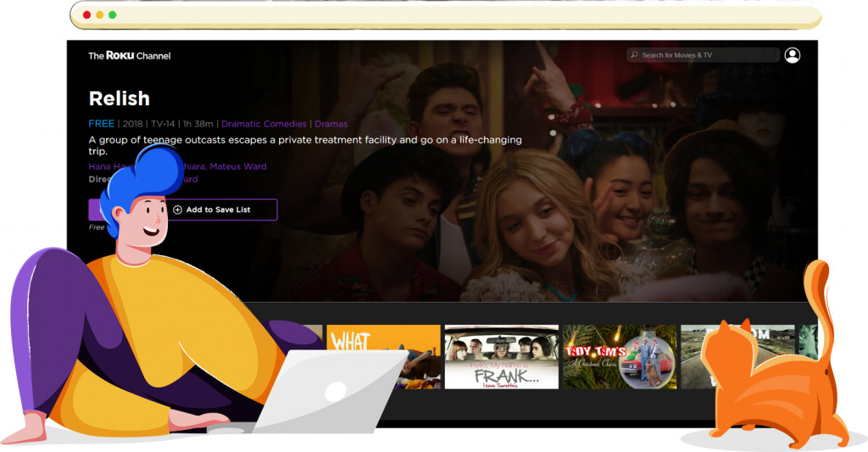Click the red close window dot
Screen dimensions: 868x452
[x=87, y=15]
